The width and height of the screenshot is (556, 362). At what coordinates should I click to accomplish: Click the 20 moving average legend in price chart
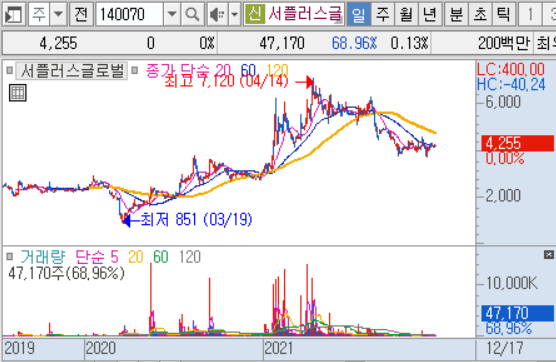point(222,70)
